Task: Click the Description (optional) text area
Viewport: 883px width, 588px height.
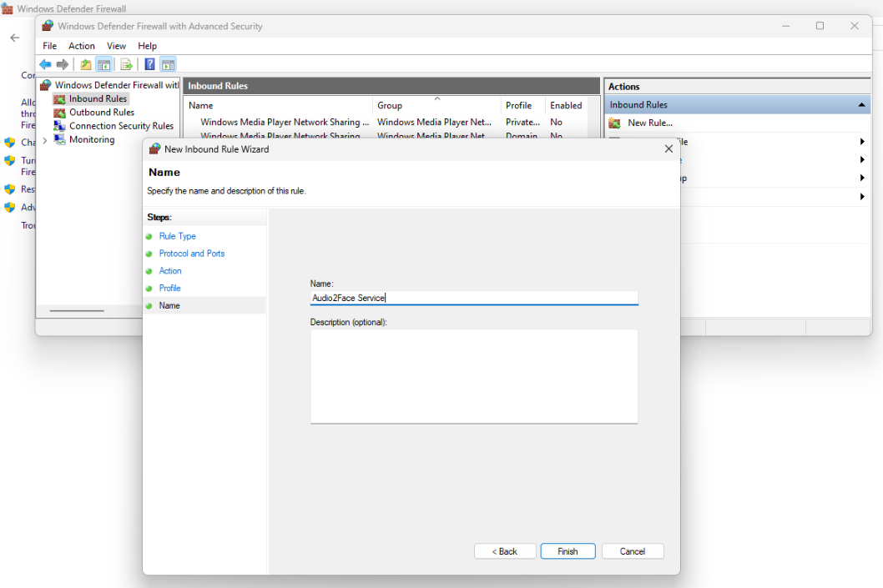Action: pyautogui.click(x=473, y=376)
